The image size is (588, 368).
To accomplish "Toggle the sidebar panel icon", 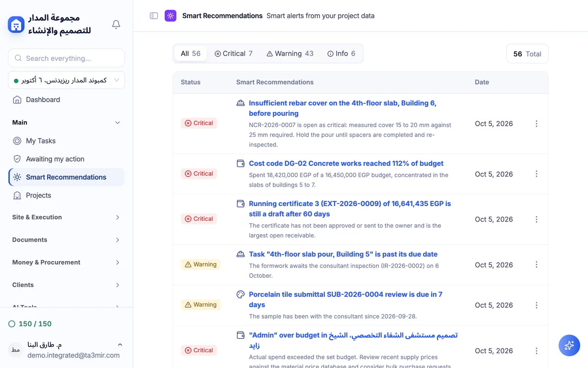I will click(x=154, y=16).
